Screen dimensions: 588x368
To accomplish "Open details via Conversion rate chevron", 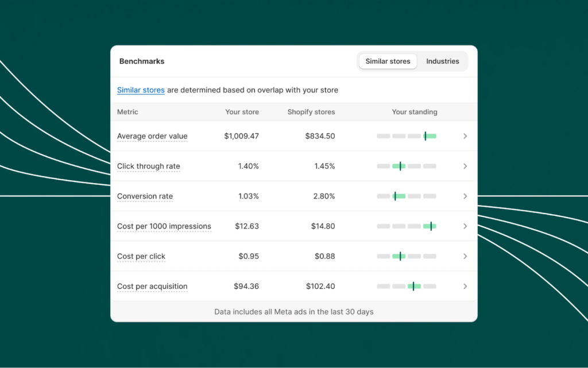I will [465, 196].
